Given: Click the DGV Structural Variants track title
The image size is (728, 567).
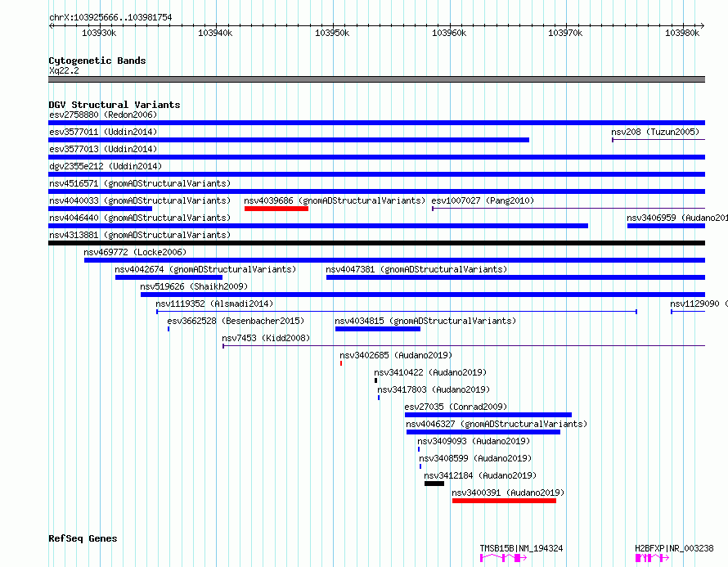Looking at the screenshot, I should click(x=115, y=105).
